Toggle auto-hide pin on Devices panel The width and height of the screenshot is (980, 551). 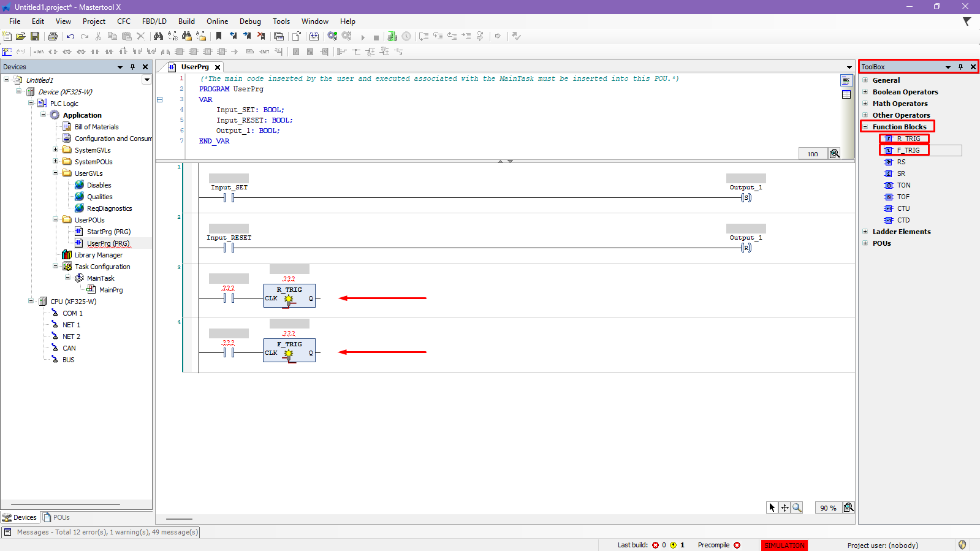pos(132,67)
